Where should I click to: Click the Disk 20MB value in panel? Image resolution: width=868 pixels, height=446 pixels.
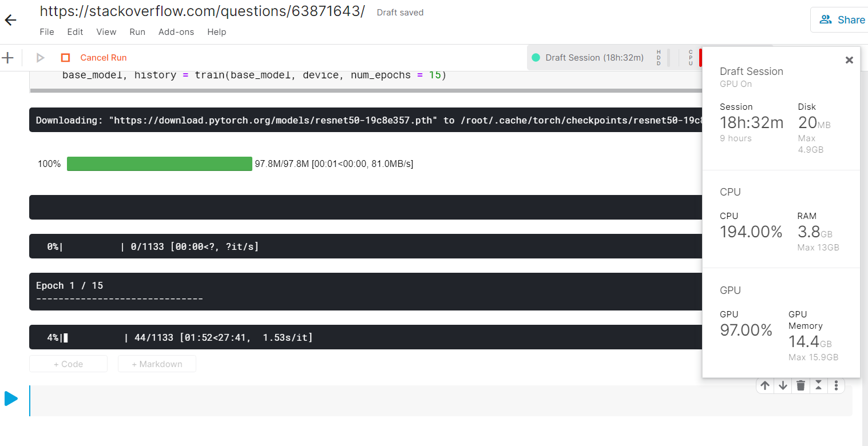click(x=814, y=122)
